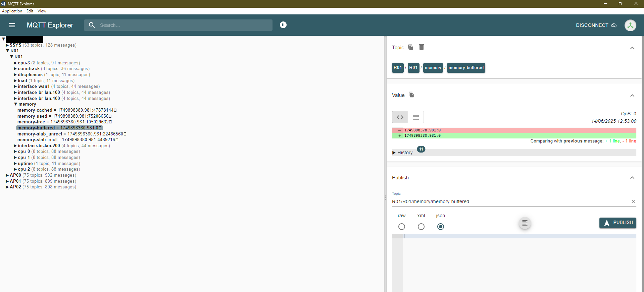The height and width of the screenshot is (292, 644).
Task: Expand the AP01 topic node
Action: (7, 181)
